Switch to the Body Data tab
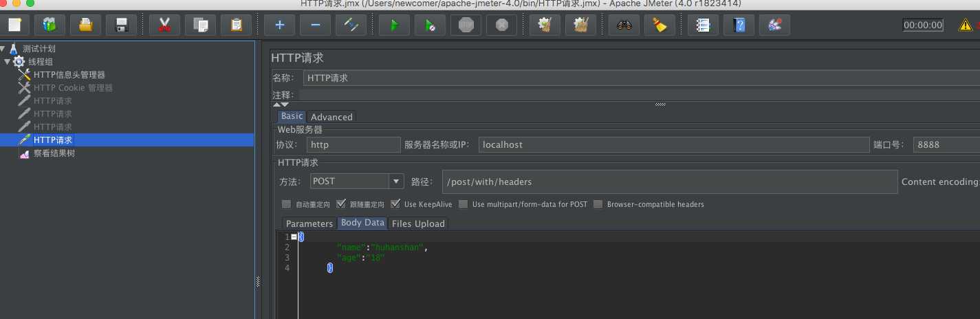The width and height of the screenshot is (980, 319). point(362,223)
